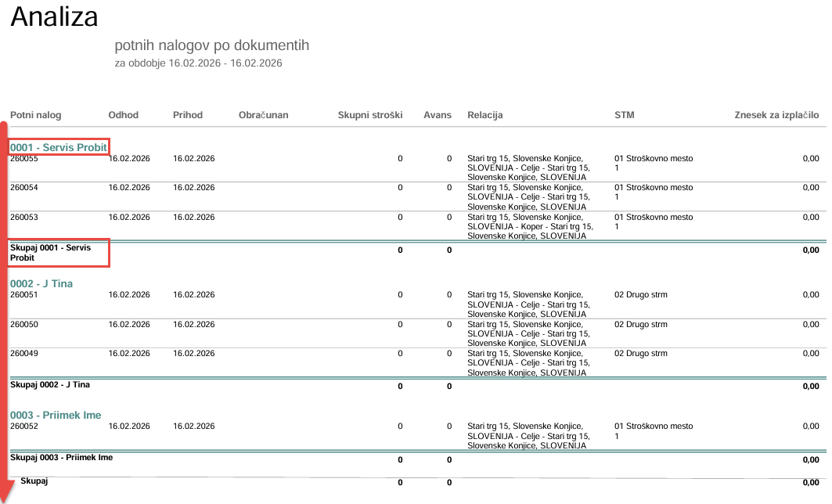Click the STM column header
The image size is (832, 504).
pos(624,115)
